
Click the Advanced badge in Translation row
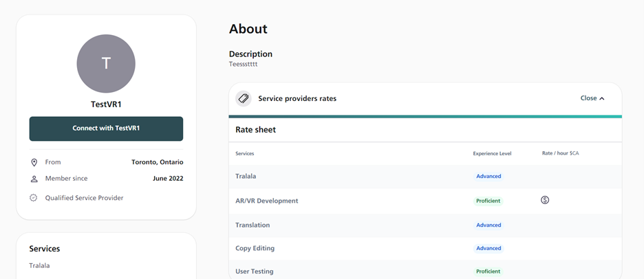tap(489, 225)
